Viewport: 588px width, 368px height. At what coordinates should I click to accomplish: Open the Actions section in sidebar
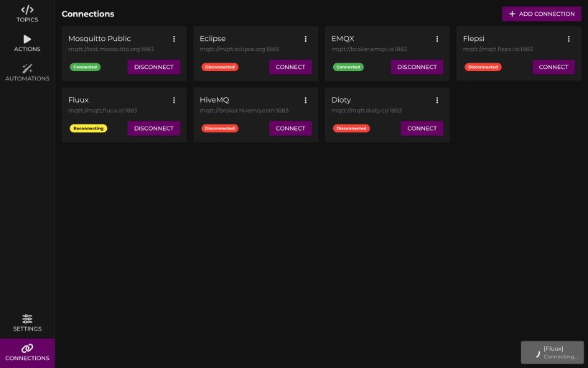(x=27, y=44)
